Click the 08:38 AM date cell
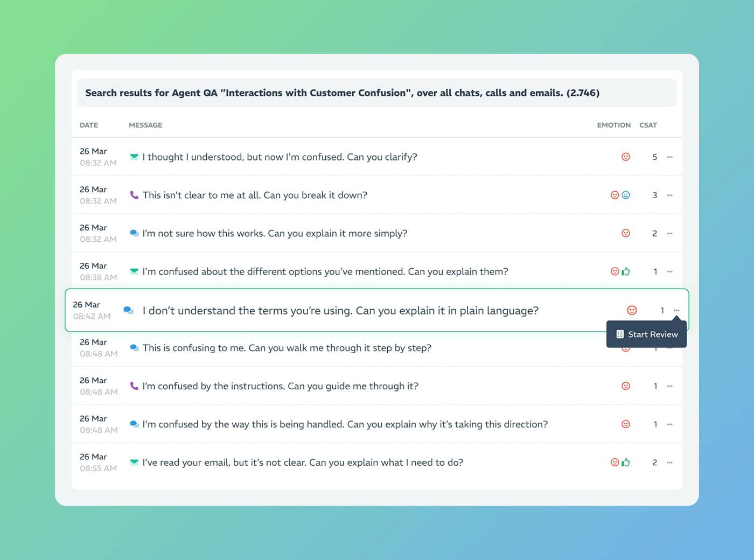 [98, 271]
